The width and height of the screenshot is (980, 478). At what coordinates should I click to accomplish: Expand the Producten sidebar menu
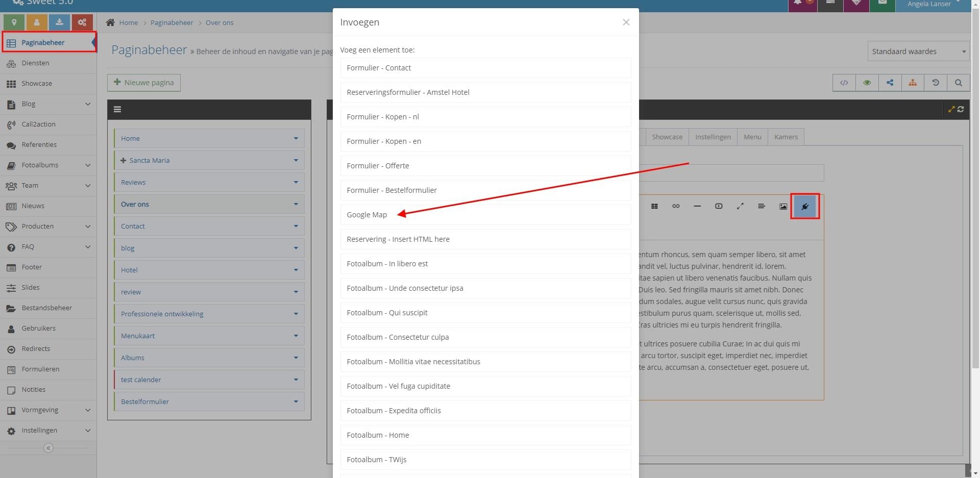point(48,227)
